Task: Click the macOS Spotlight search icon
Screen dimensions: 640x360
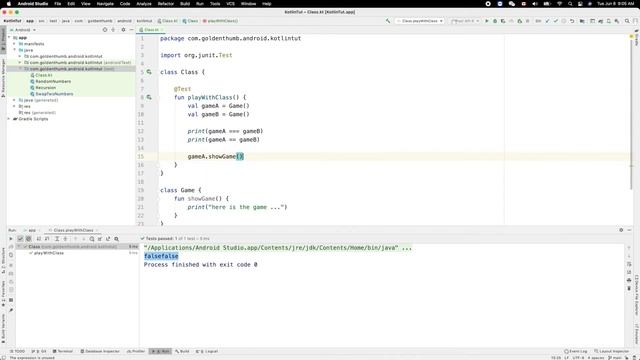Action: [x=570, y=4]
